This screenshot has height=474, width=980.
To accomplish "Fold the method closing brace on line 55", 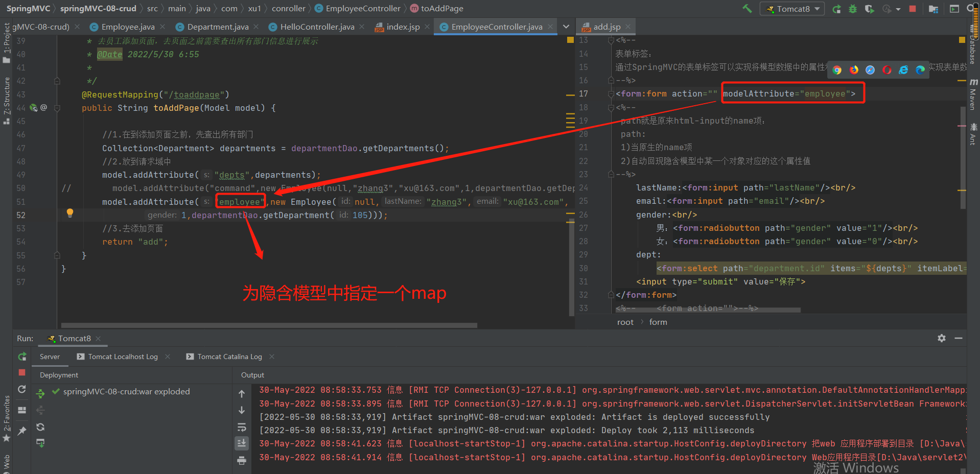I will point(57,255).
